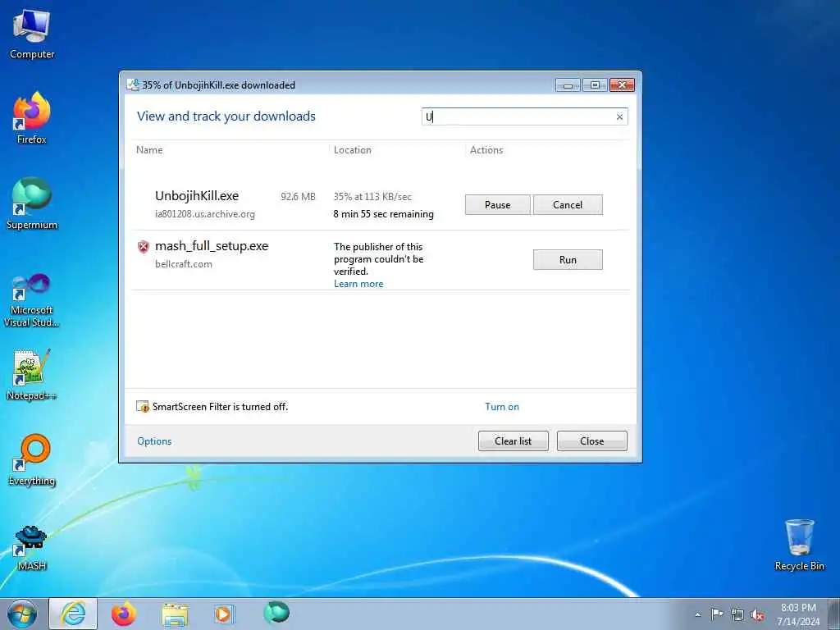The width and height of the screenshot is (840, 630).
Task: Click network status tray icon
Action: [737, 614]
